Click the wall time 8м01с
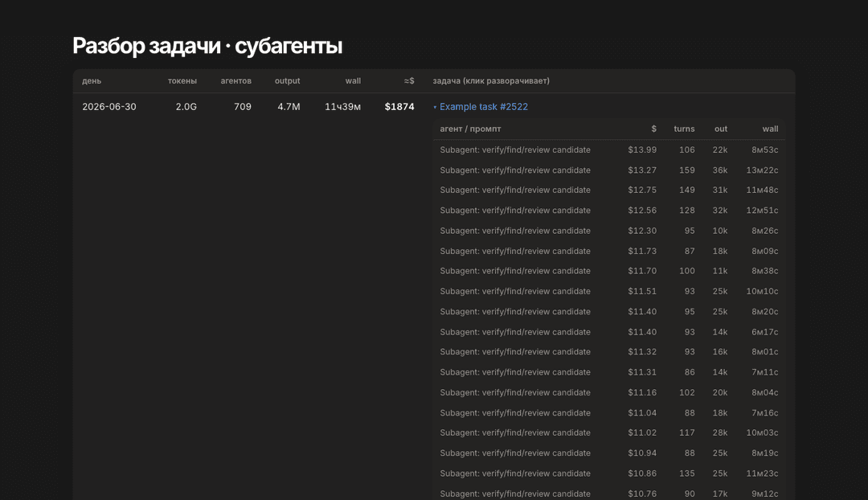This screenshot has width=868, height=500. 765,351
